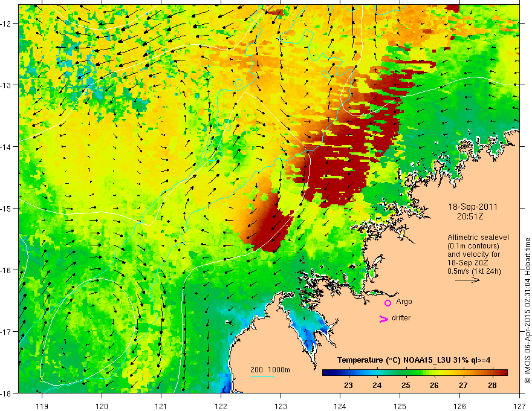The height and width of the screenshot is (411, 532).
Task: Click the 'Altimetric sealevel' caption line
Action: [x=478, y=238]
